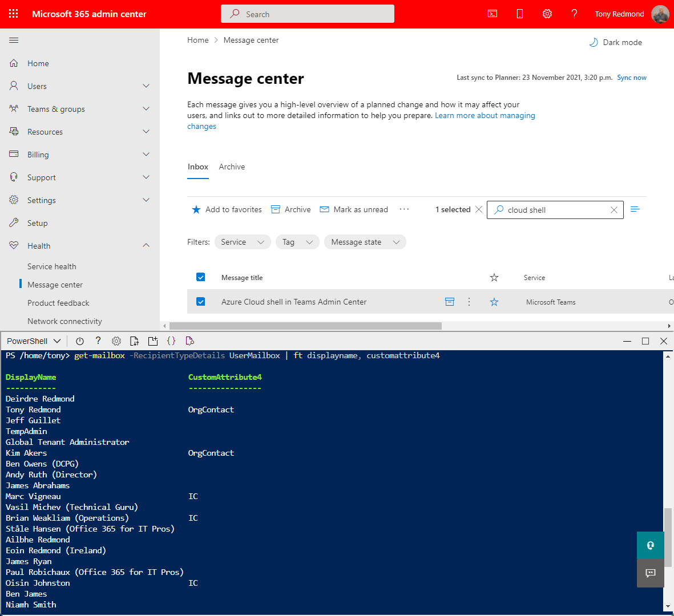Open the Cloud Shell code editor
Viewport: 674px width, 616px height.
171,341
